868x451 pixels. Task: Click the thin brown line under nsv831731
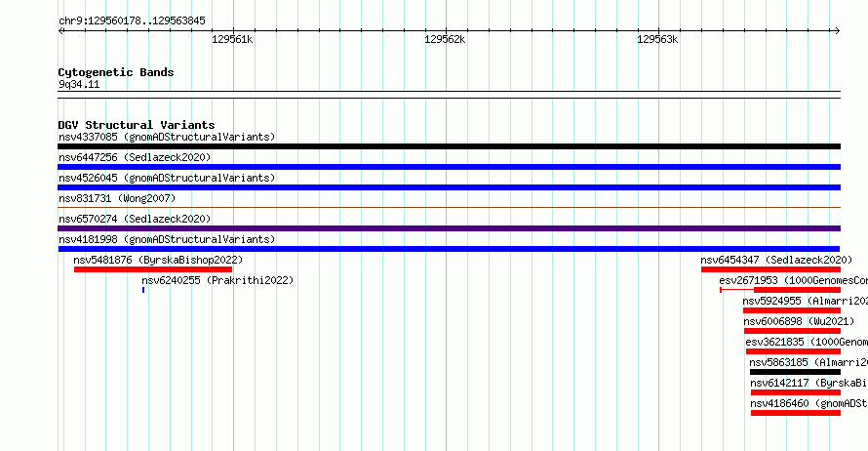click(x=449, y=208)
